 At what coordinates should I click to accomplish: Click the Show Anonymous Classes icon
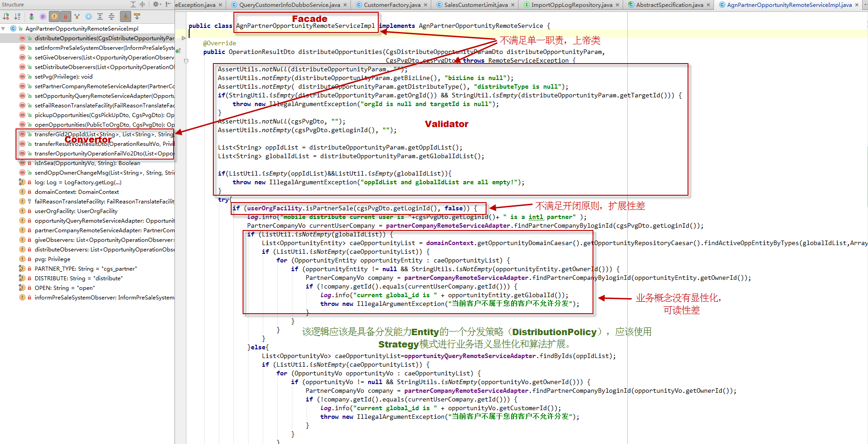tap(77, 16)
